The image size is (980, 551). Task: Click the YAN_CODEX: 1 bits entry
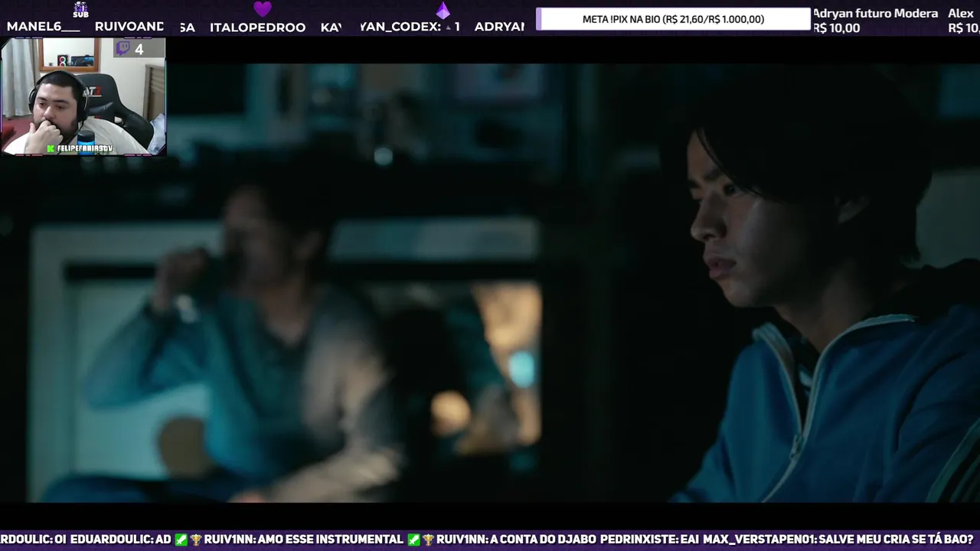(410, 27)
